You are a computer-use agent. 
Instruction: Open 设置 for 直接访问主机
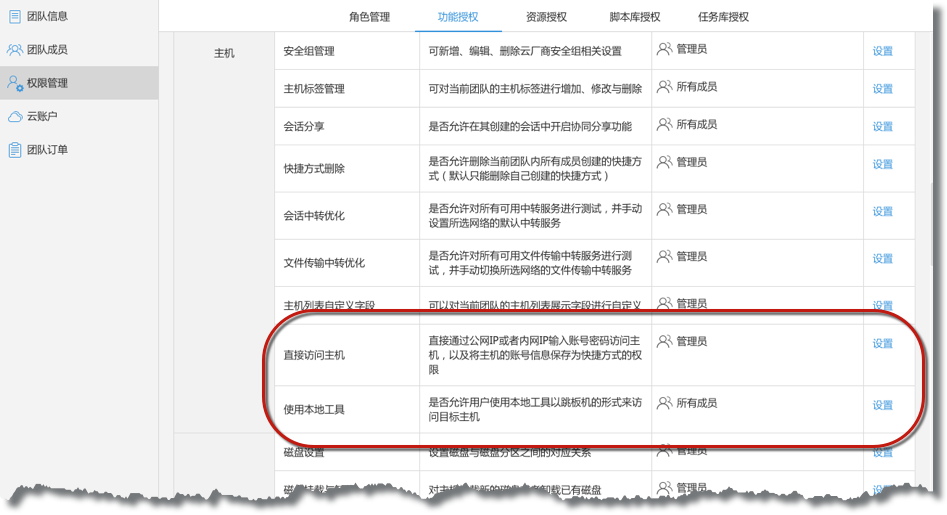tap(882, 344)
